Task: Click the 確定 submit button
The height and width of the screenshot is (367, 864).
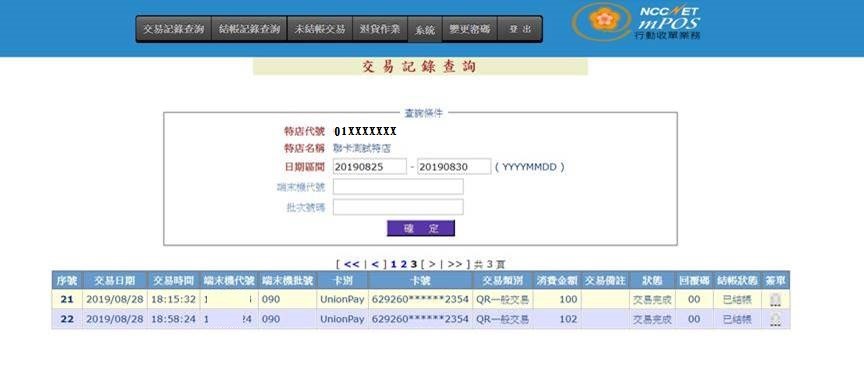Action: pyautogui.click(x=421, y=228)
